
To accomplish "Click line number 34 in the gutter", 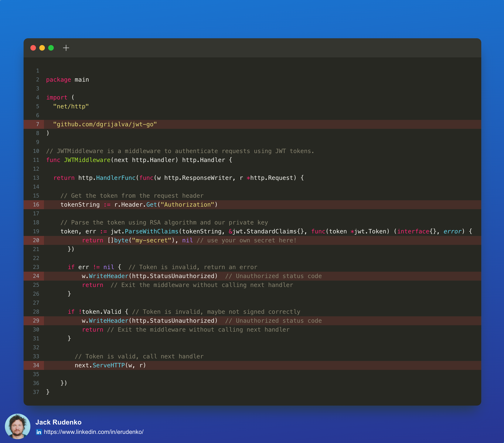I will pyautogui.click(x=36, y=365).
